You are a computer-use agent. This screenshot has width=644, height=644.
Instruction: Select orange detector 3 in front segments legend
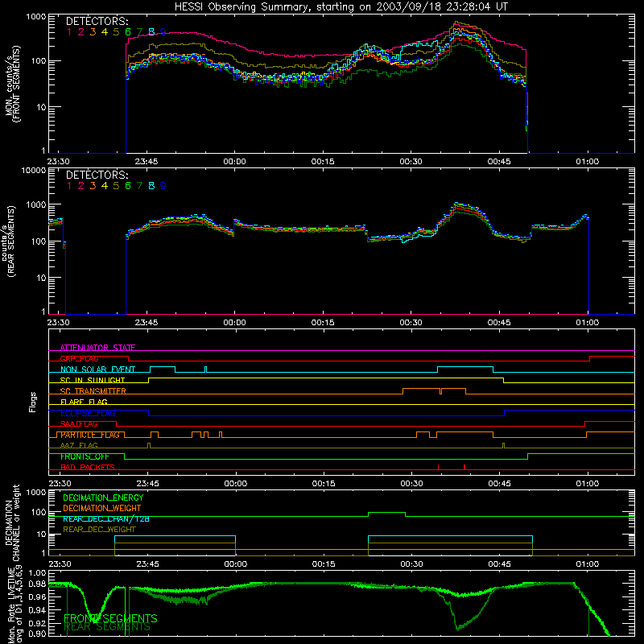[93, 31]
